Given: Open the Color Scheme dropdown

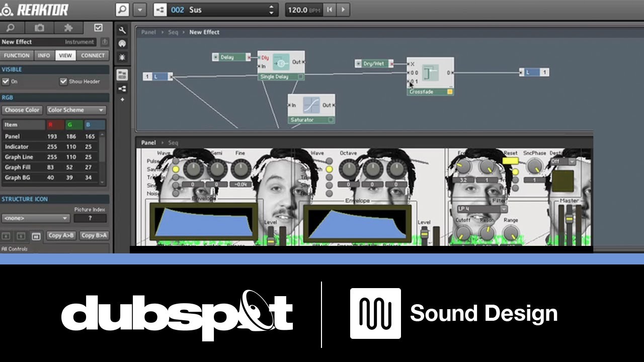Looking at the screenshot, I should coord(76,110).
